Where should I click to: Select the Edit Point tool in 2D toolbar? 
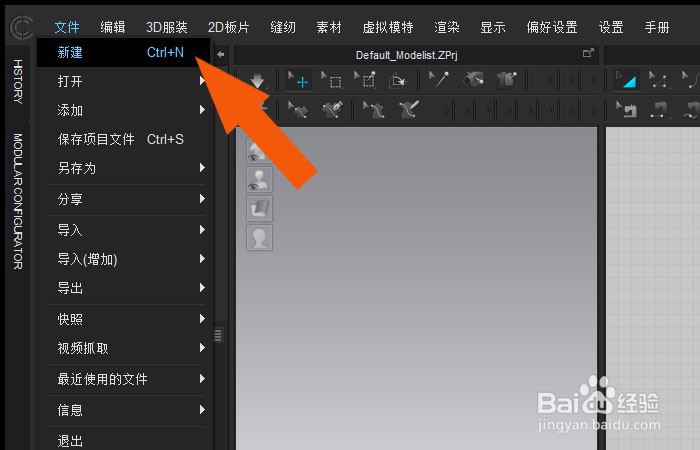(658, 80)
